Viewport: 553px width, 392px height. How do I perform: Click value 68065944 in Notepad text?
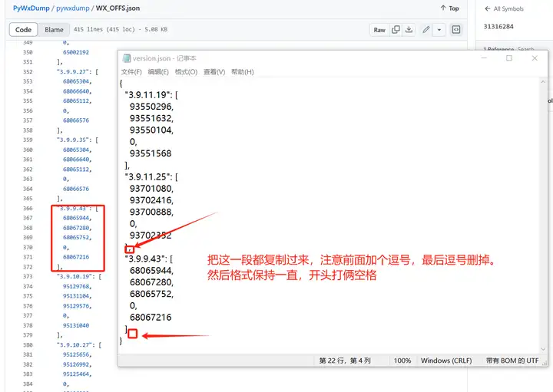151,271
